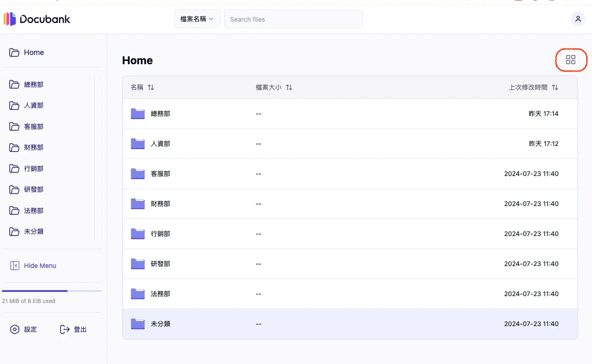Open 研發部 folder icon in file list
Screen dimensions: 592x364
pos(138,264)
